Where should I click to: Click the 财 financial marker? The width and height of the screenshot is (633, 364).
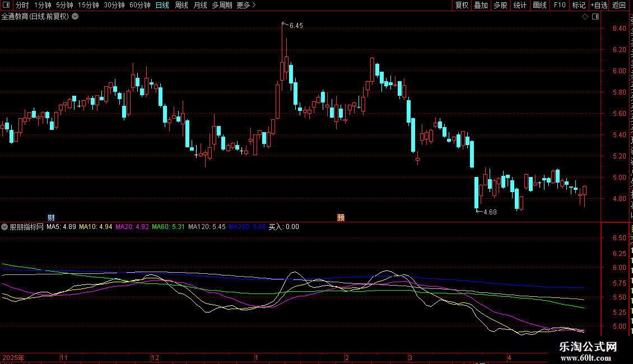tap(51, 217)
